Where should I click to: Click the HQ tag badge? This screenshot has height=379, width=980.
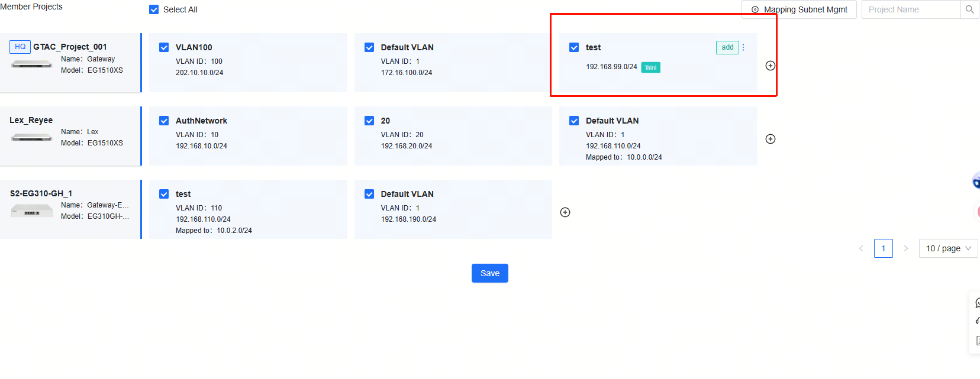click(20, 47)
